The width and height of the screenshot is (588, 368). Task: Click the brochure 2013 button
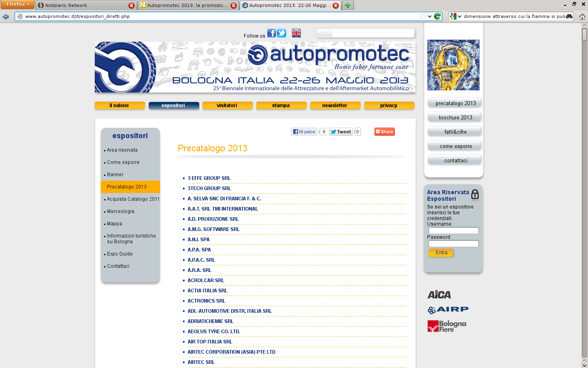click(x=454, y=117)
